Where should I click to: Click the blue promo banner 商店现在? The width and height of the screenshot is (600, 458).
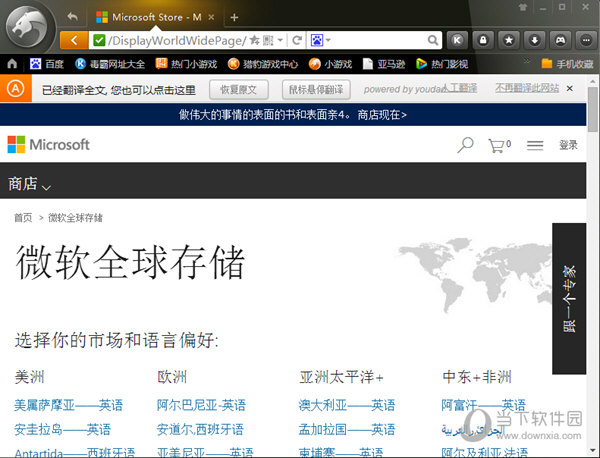pyautogui.click(x=382, y=114)
